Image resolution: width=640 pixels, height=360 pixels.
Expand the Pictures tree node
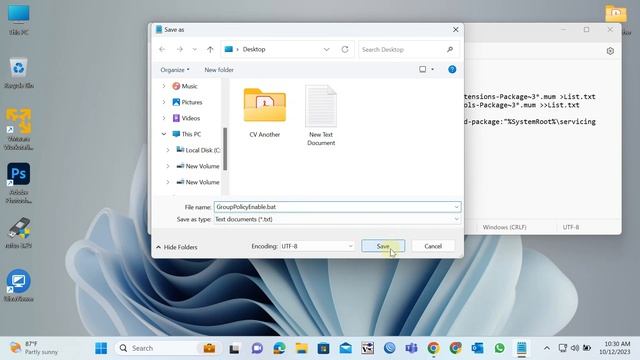(x=164, y=102)
